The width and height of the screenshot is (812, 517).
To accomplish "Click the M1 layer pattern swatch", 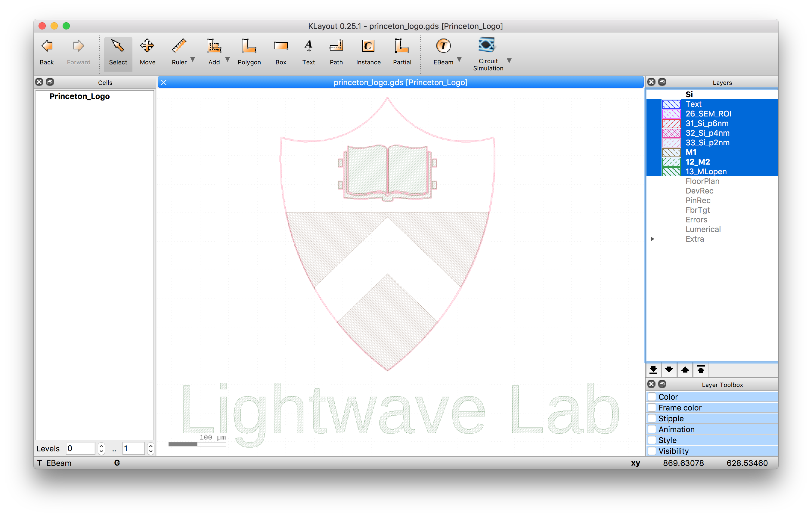I will click(671, 153).
